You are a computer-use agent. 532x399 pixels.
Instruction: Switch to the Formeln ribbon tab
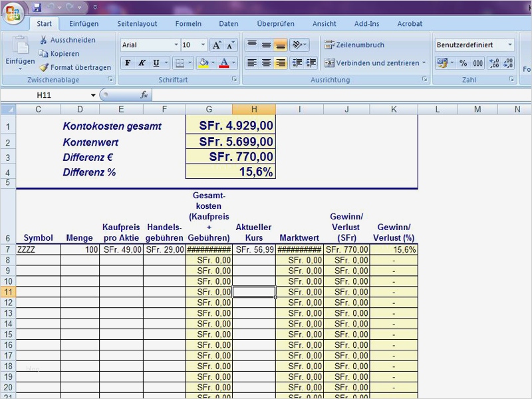click(188, 23)
